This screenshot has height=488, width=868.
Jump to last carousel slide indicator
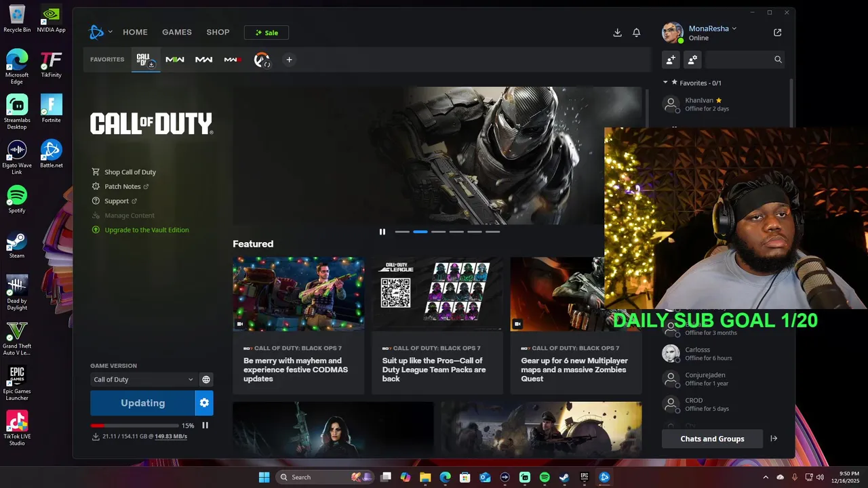(492, 232)
